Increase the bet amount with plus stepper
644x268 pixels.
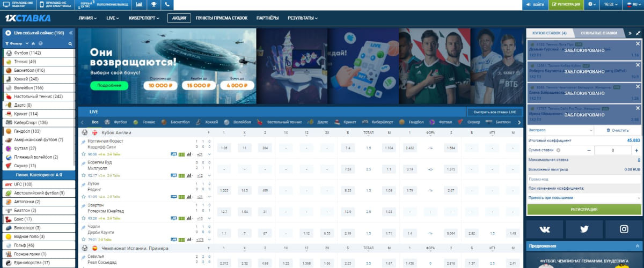coord(638,151)
